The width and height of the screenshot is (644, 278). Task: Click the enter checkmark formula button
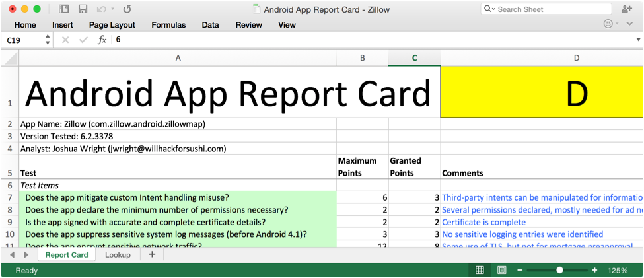click(x=83, y=40)
